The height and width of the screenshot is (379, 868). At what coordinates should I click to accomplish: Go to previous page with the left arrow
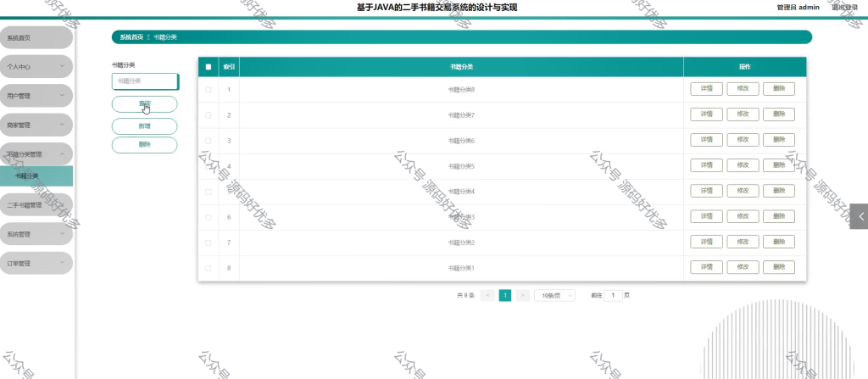[x=487, y=295]
